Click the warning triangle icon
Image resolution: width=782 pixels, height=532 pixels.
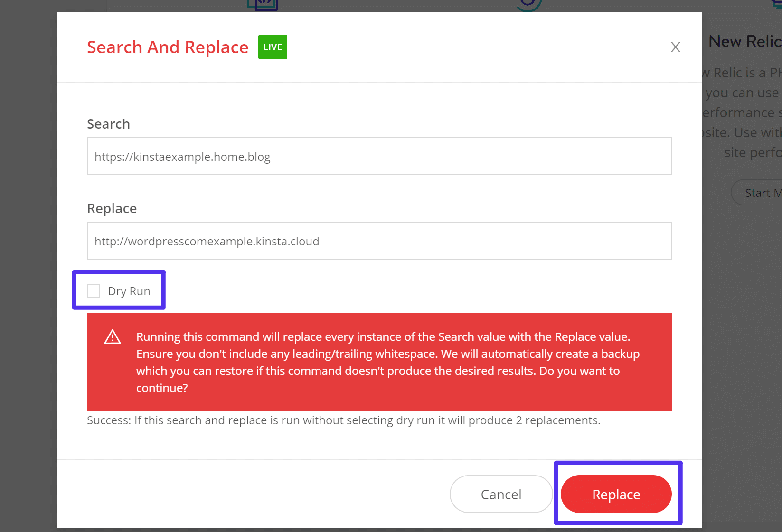point(113,337)
